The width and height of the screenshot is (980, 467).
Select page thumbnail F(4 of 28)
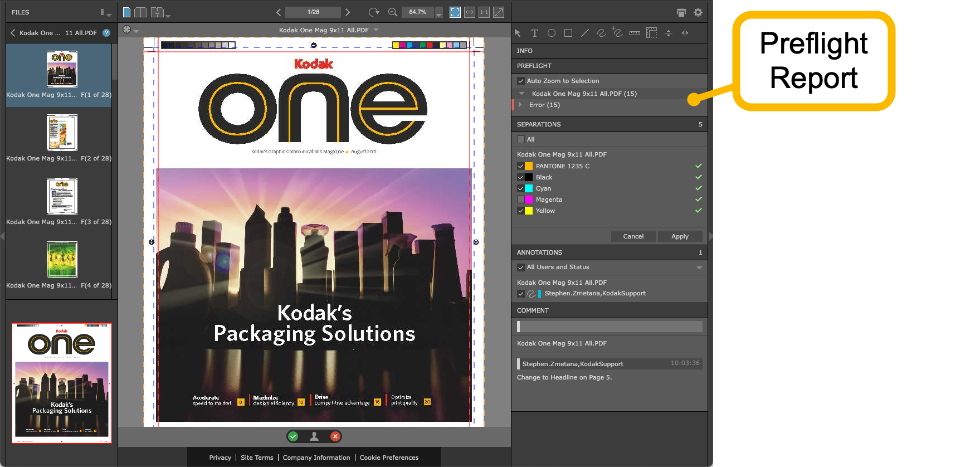[x=62, y=260]
